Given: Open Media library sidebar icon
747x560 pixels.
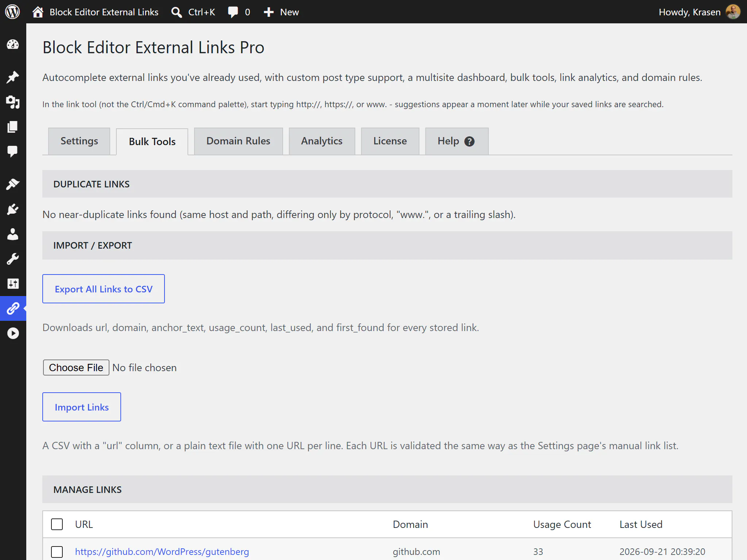Looking at the screenshot, I should 13,102.
